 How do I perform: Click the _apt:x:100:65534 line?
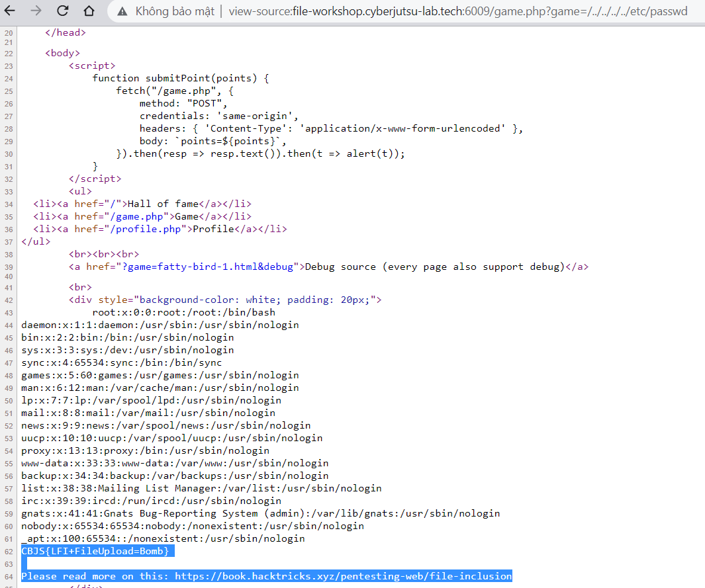(x=163, y=538)
